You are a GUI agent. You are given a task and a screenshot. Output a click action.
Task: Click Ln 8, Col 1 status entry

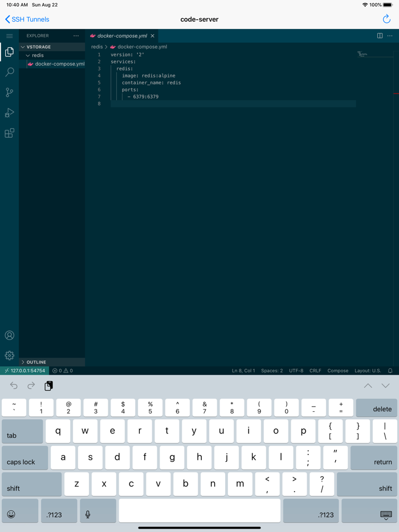pyautogui.click(x=243, y=370)
